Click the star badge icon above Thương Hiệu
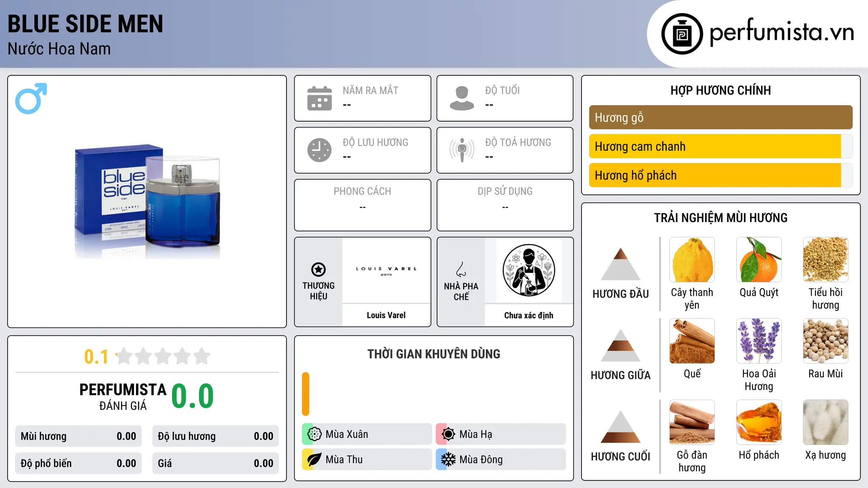868x488 pixels. 318,269
